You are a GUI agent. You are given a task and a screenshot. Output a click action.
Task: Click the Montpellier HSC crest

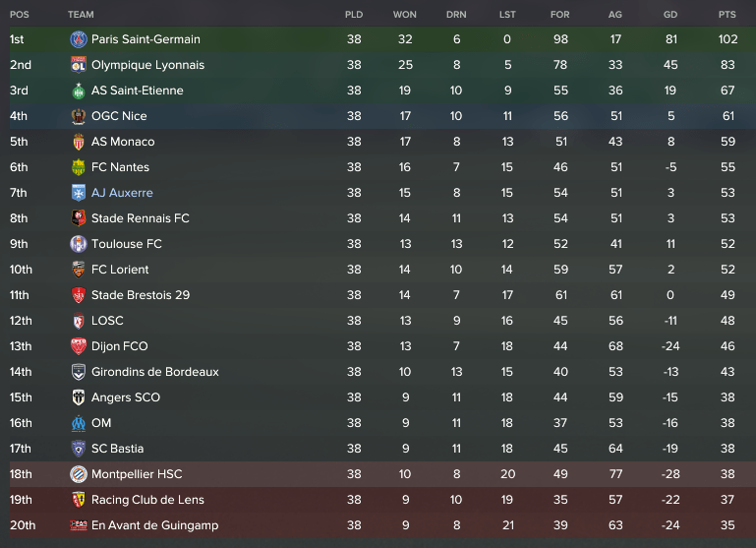(79, 474)
